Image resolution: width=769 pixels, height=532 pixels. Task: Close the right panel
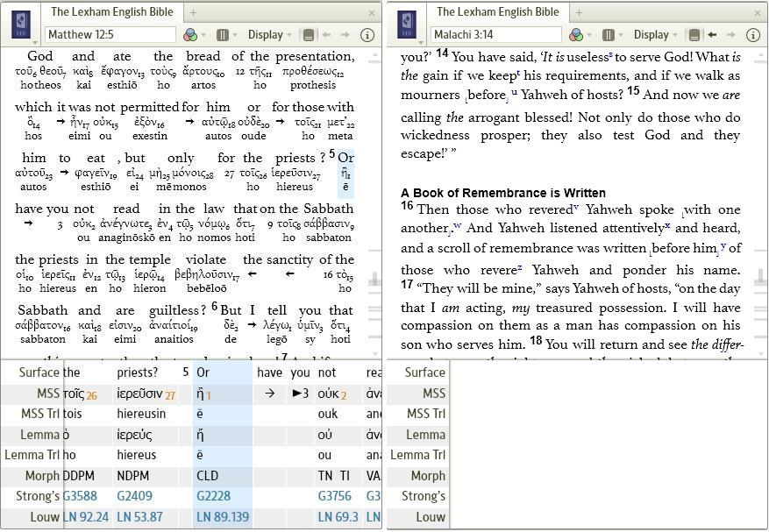pos(758,13)
